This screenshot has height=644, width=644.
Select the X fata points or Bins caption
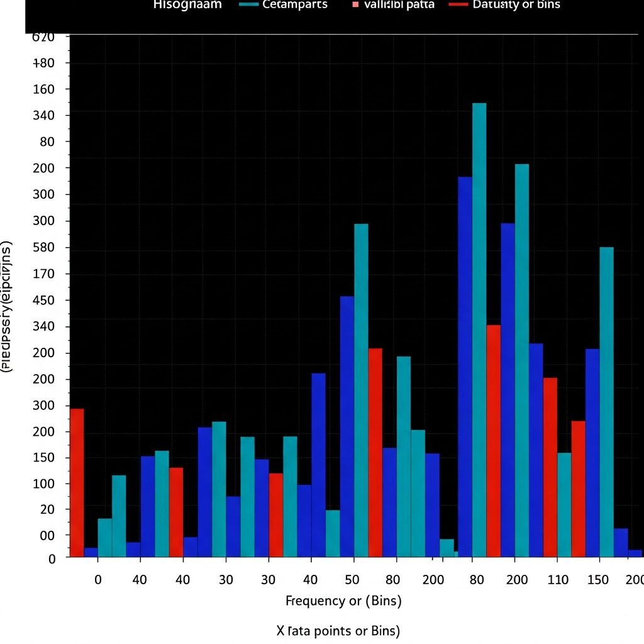(x=338, y=631)
